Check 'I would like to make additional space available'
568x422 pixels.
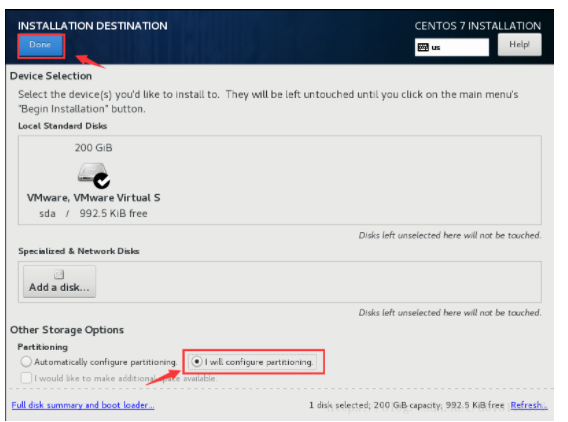point(26,378)
